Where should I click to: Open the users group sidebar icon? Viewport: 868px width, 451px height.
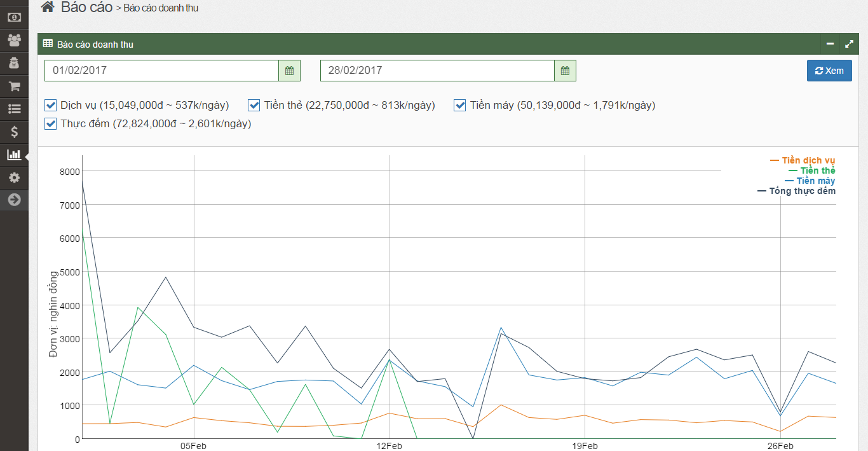coord(14,40)
